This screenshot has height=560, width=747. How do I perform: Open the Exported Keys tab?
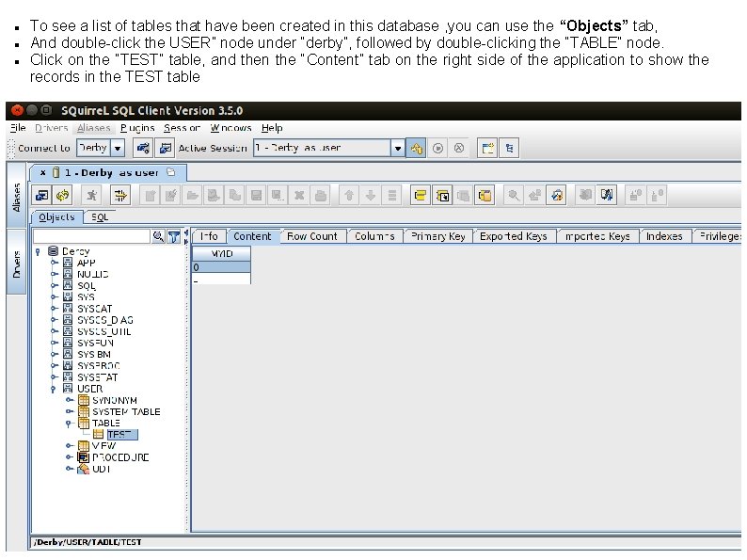(x=514, y=236)
